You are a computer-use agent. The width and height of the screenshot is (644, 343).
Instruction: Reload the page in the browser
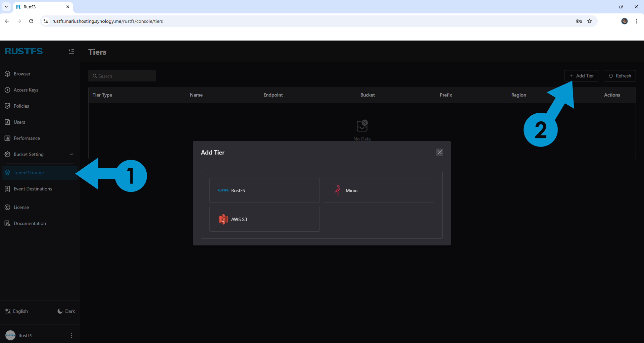31,21
